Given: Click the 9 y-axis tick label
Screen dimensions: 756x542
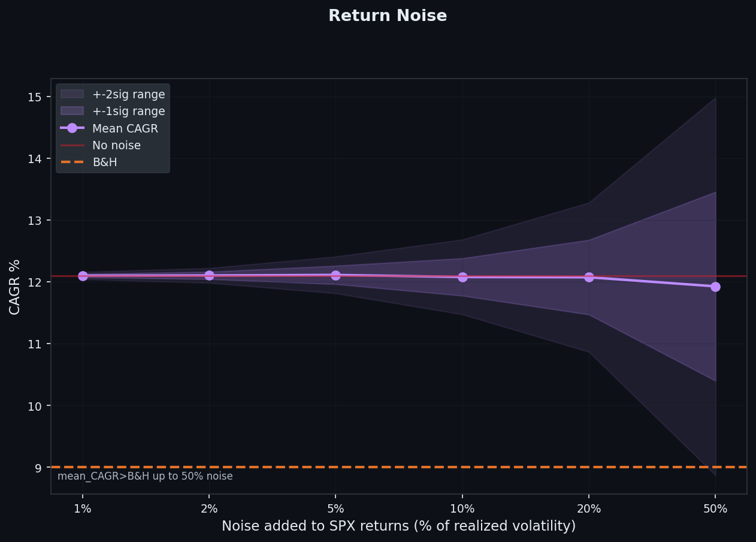Looking at the screenshot, I should tap(38, 468).
